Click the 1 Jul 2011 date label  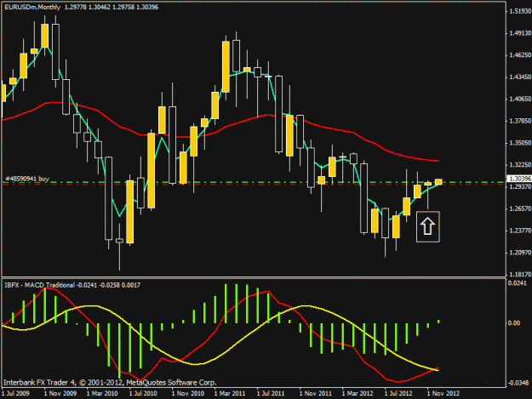point(271,394)
